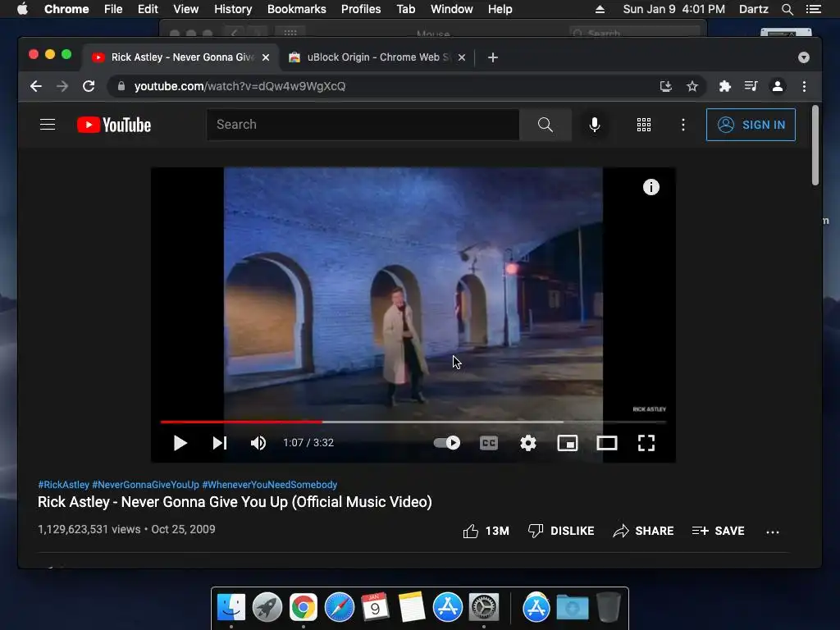
Task: View site information lock icon
Action: click(x=121, y=86)
